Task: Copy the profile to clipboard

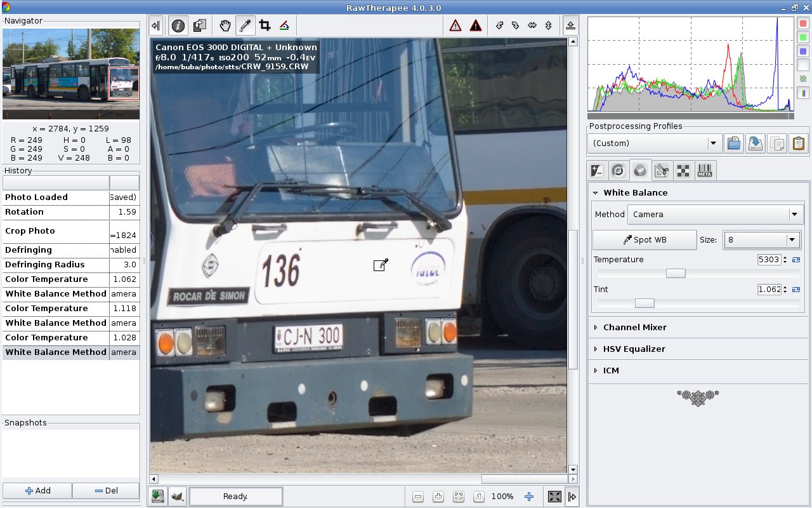Action: tap(776, 144)
